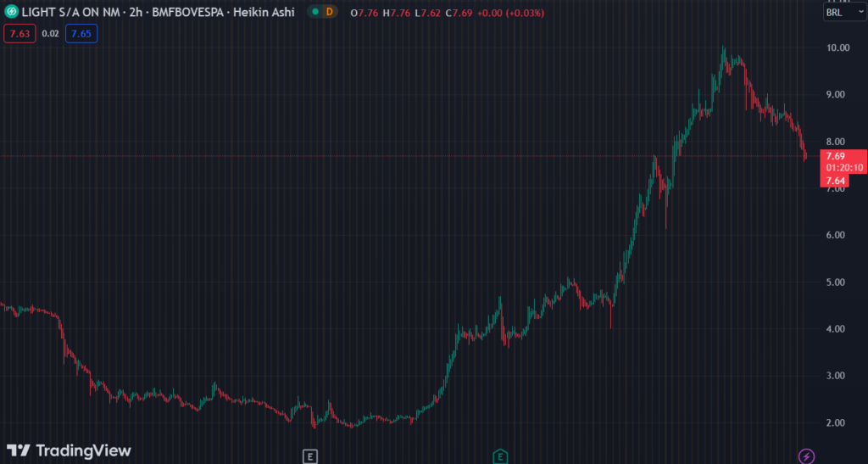The height and width of the screenshot is (464, 868).
Task: Open the BRL currency dropdown
Action: tap(845, 12)
